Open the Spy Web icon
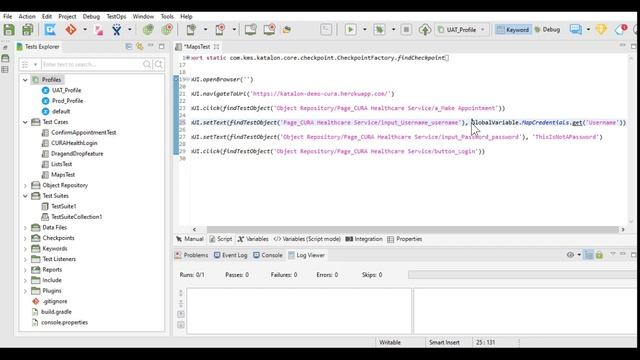This screenshot has height=360, width=640. [148, 29]
